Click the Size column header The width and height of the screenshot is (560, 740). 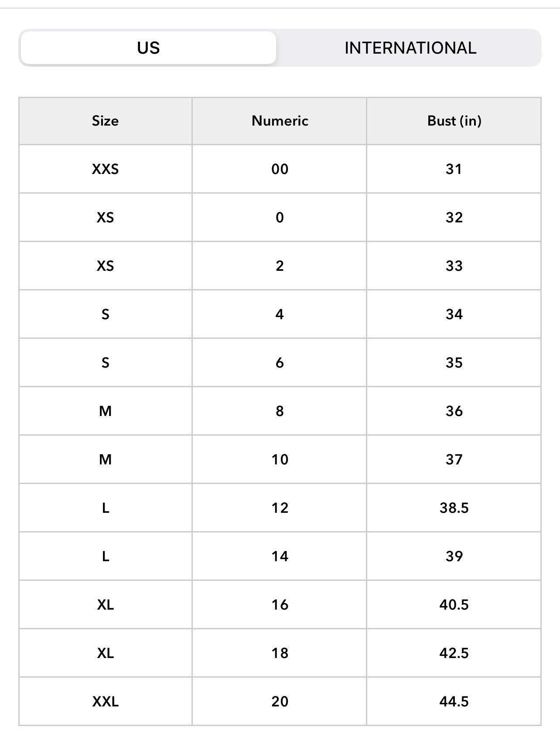click(x=105, y=121)
